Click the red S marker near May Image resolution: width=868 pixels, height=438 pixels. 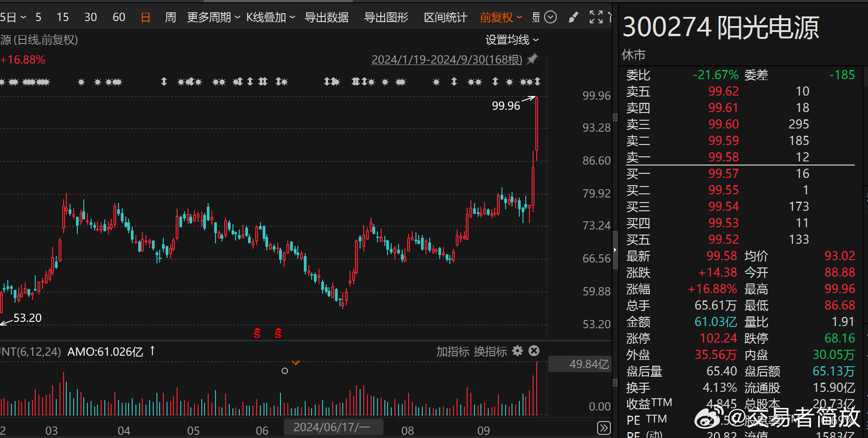click(x=257, y=333)
